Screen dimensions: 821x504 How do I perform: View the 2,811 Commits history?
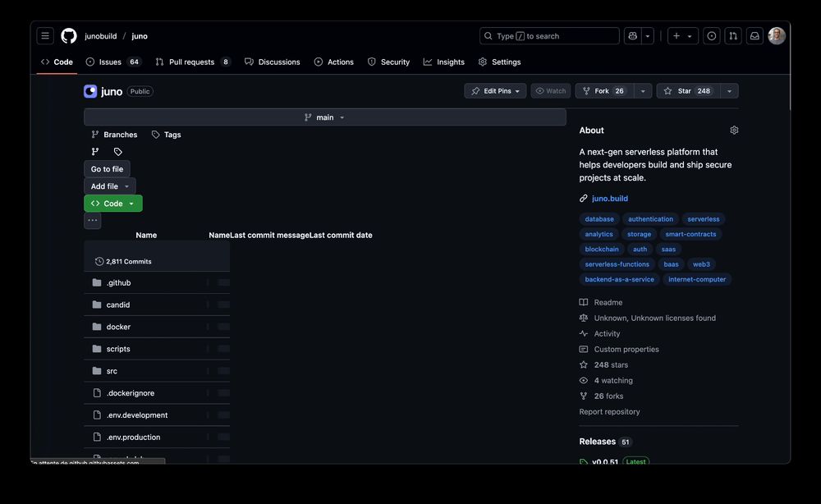[x=123, y=261]
